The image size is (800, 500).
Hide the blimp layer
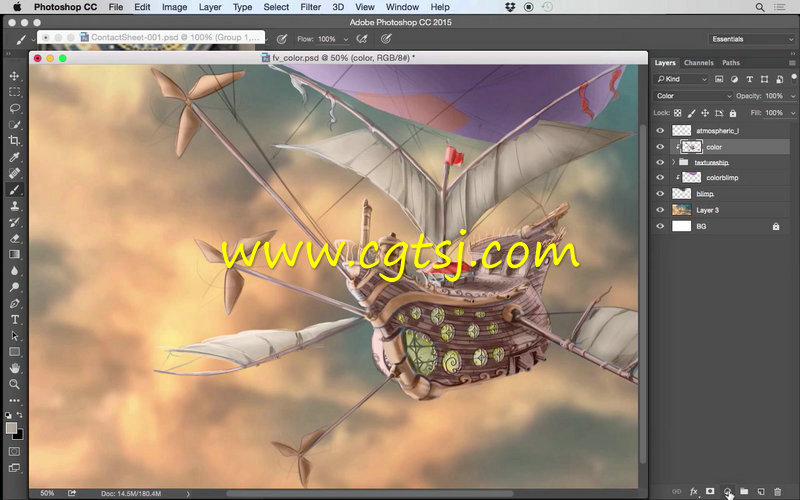point(660,194)
